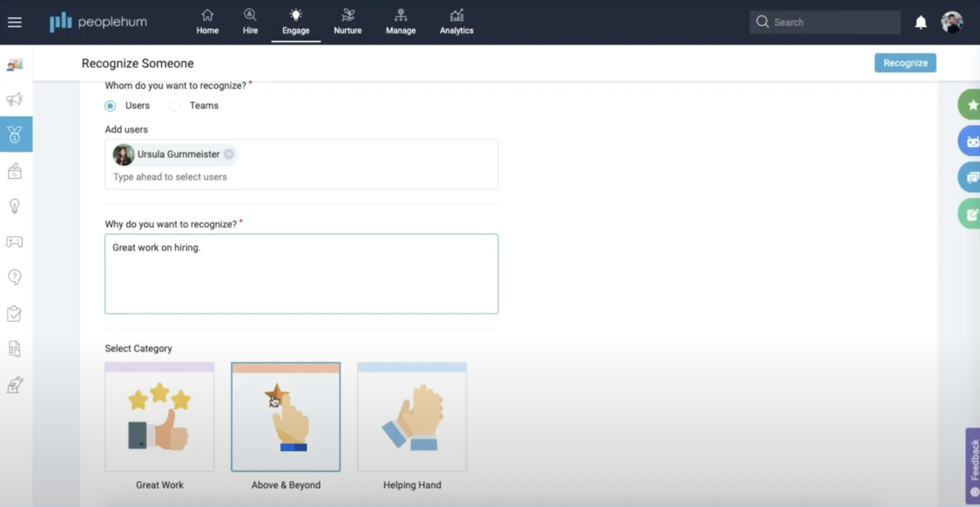This screenshot has height=507, width=980.
Task: Open the lightbulb ideas sidebar icon
Action: 15,206
